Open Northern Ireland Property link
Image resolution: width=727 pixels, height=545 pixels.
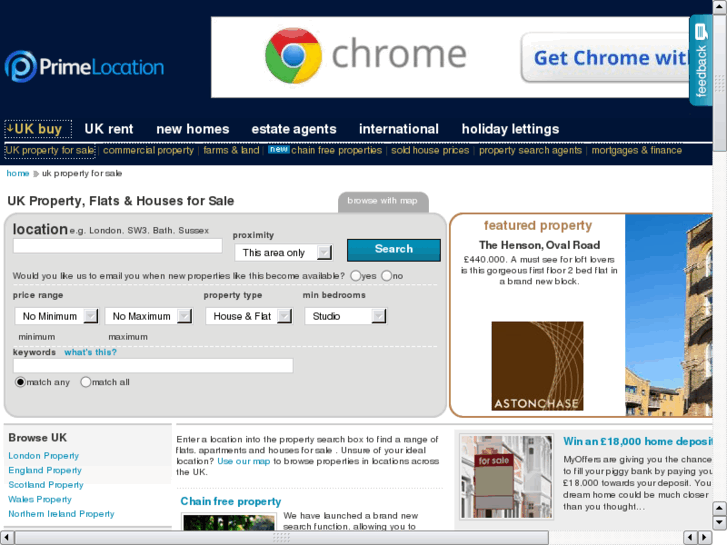point(61,513)
